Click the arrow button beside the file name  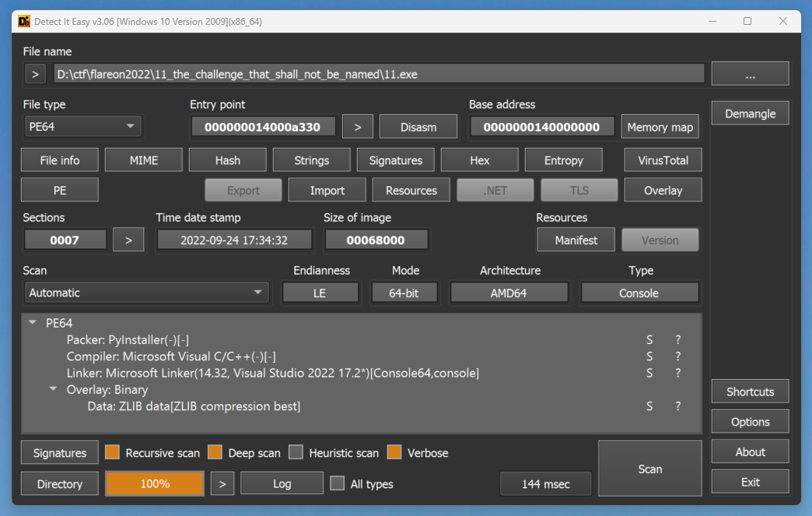pyautogui.click(x=35, y=75)
